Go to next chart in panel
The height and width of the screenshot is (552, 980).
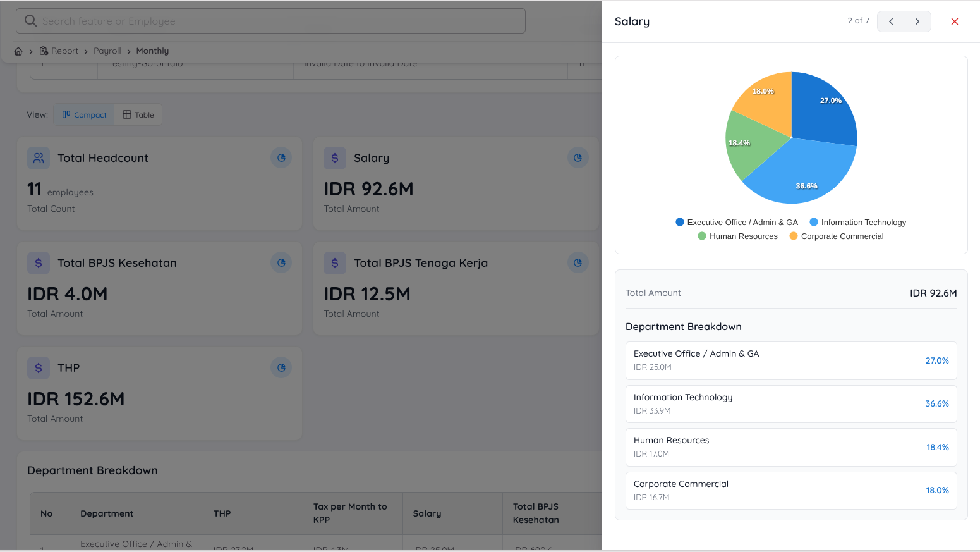pos(917,21)
